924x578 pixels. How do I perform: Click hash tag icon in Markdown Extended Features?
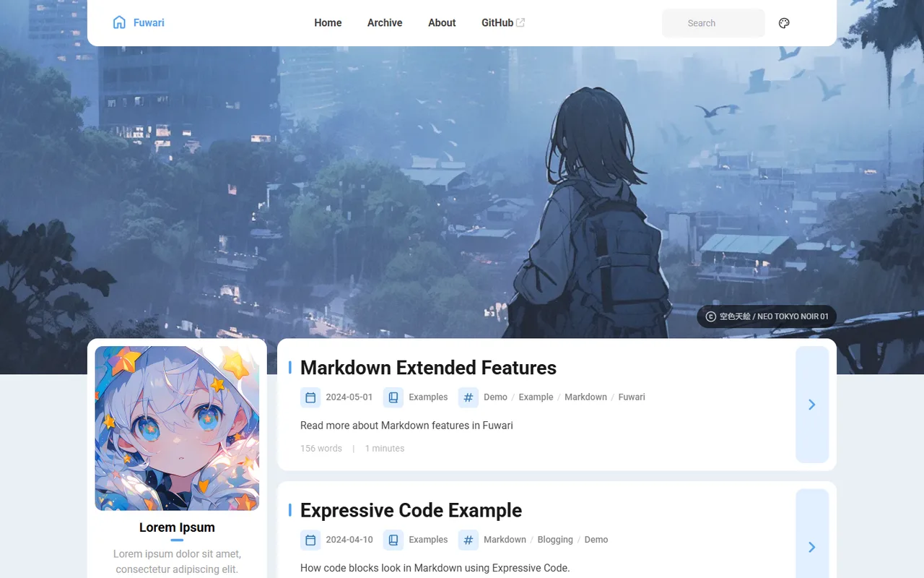click(468, 397)
